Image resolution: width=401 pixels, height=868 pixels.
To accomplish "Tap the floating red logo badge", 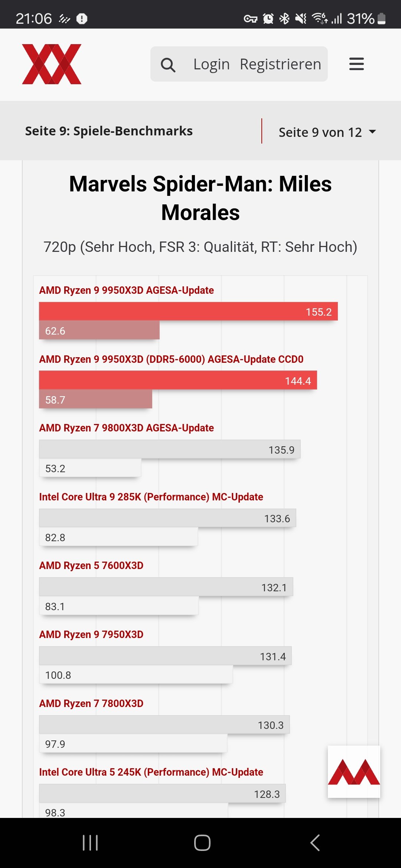I will 354,772.
